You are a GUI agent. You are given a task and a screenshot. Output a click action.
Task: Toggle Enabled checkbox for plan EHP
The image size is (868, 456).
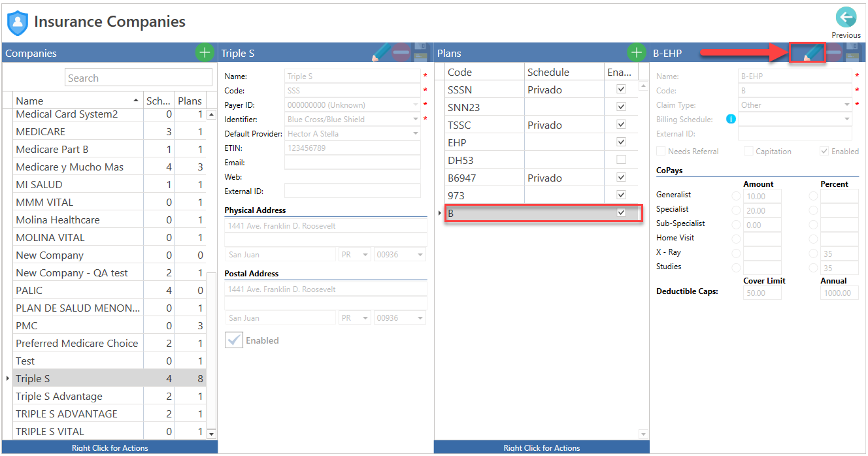pos(621,142)
